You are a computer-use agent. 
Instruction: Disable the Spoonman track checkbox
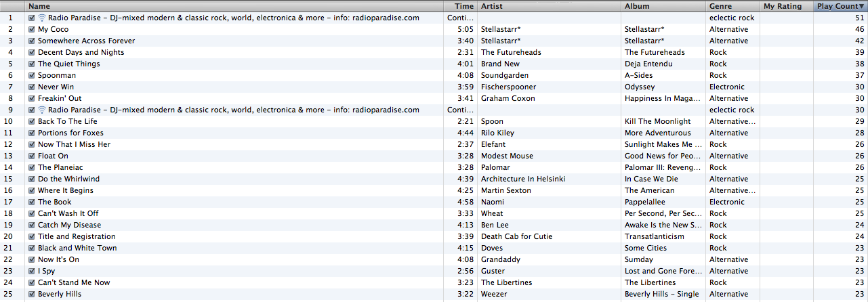coord(32,76)
